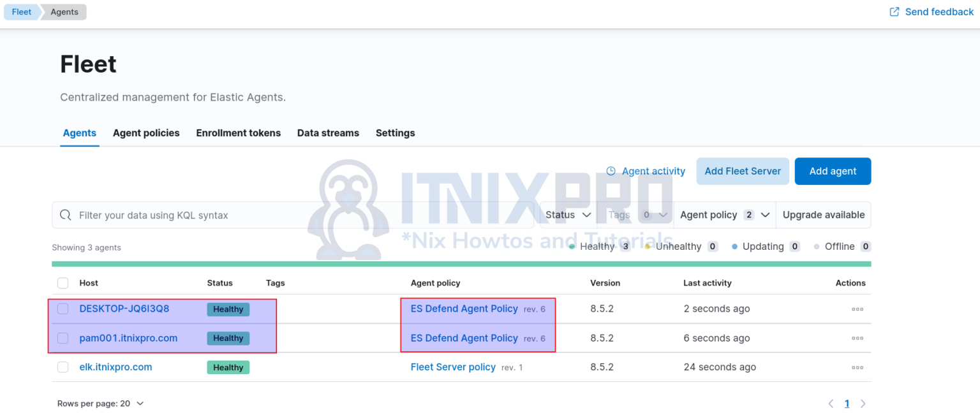Click the green health progress bar
980x420 pixels.
(461, 263)
